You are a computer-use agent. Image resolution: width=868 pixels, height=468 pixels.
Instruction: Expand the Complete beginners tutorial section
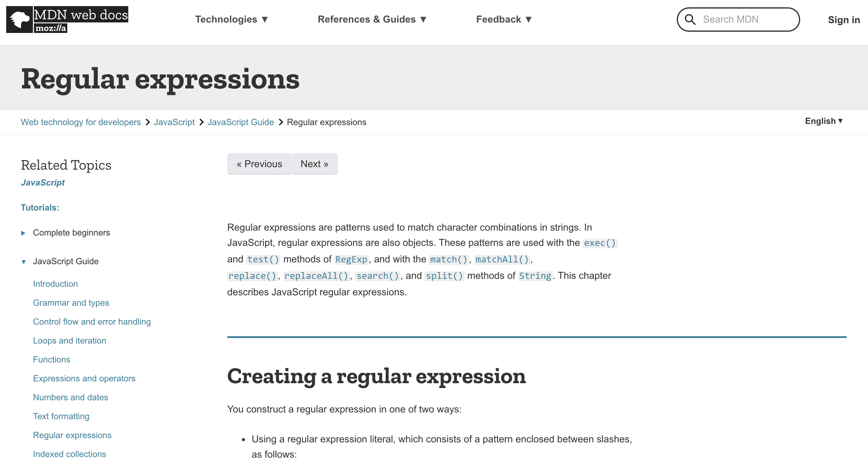point(23,233)
